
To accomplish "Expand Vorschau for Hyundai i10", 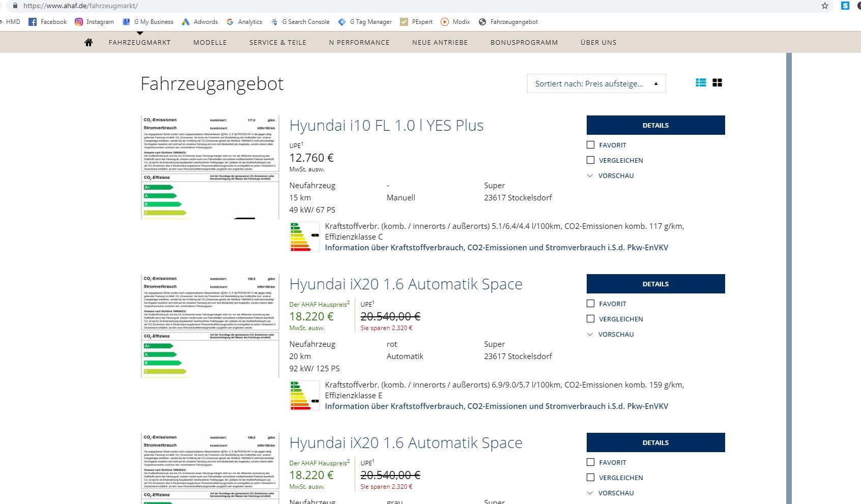I will pyautogui.click(x=611, y=175).
